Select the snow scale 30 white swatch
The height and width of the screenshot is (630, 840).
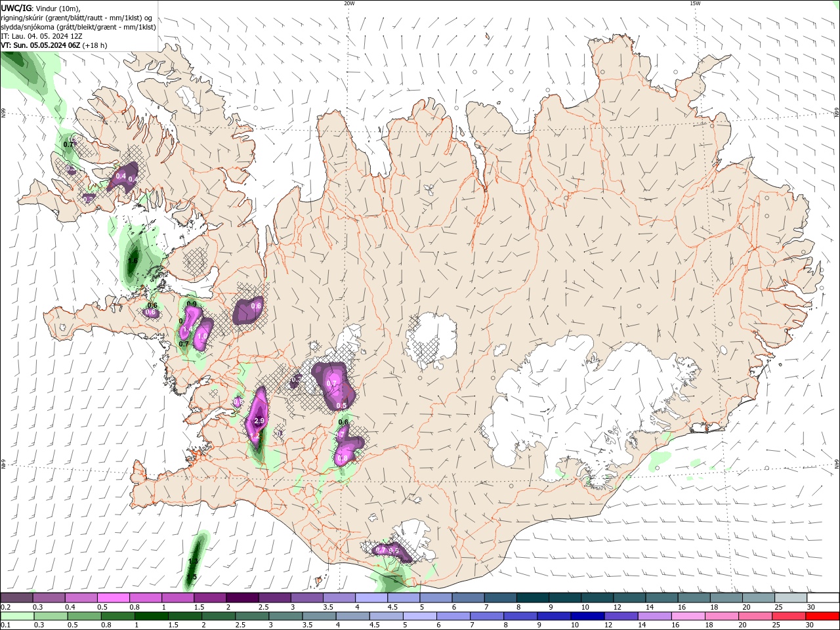(822, 598)
